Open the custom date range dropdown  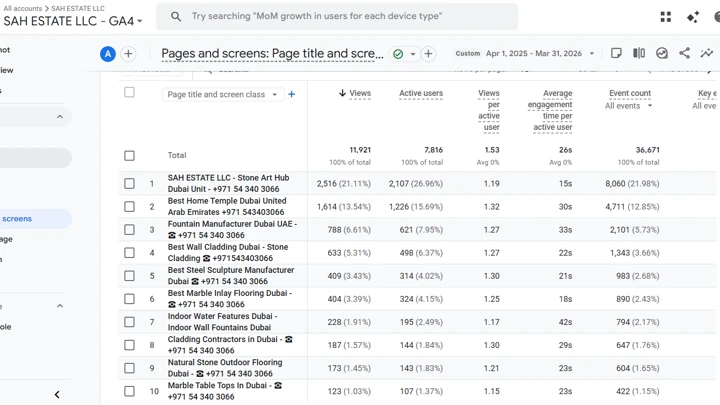coord(592,53)
